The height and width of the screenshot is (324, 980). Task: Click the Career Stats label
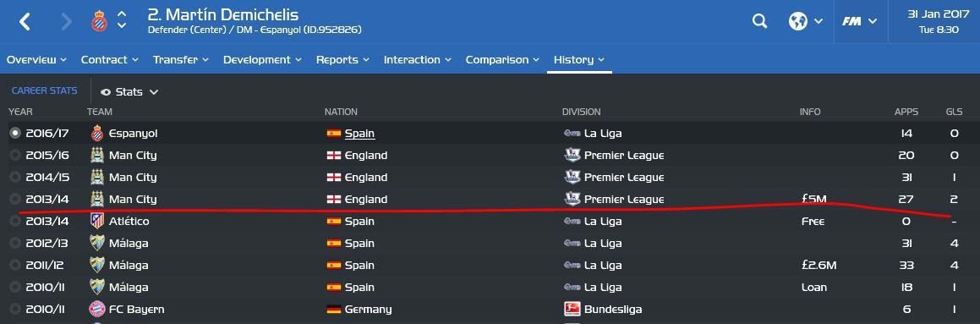coord(44,91)
